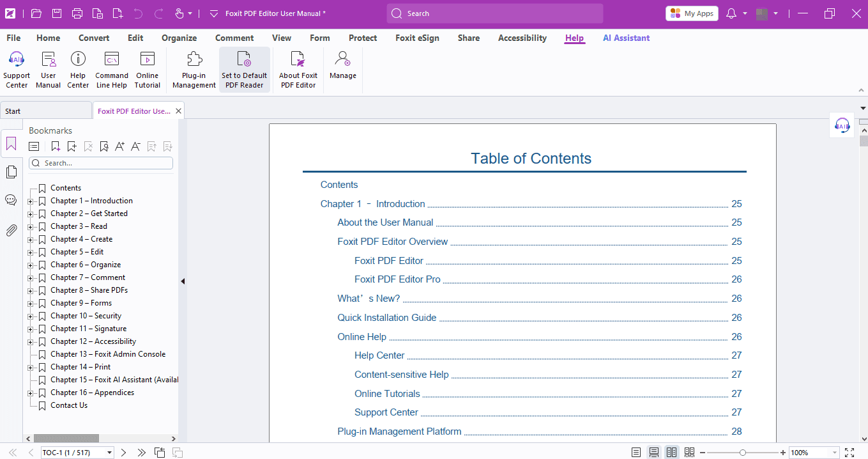
Task: Follow Quick Installation Guide link
Action: (x=387, y=318)
